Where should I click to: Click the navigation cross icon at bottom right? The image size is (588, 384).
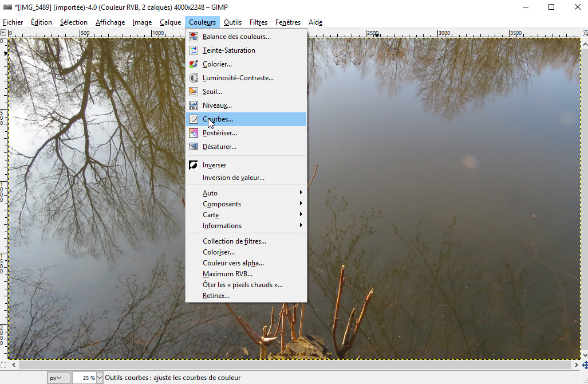pos(585,365)
